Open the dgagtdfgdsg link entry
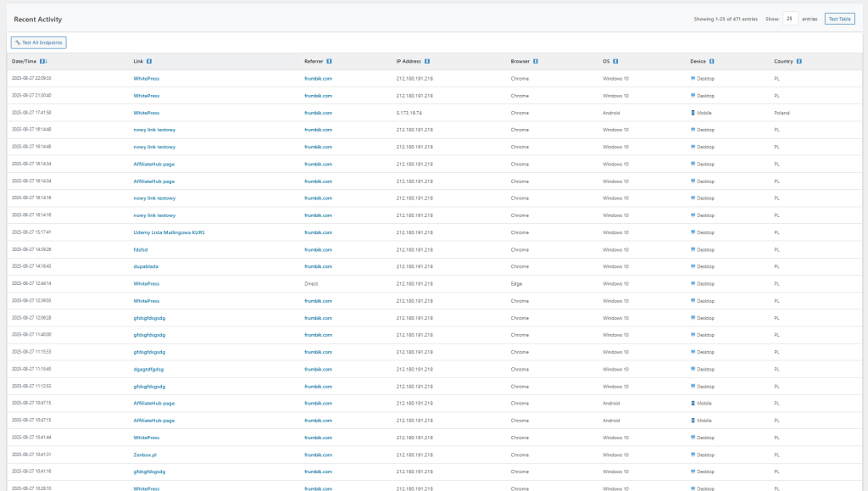The width and height of the screenshot is (868, 491). [148, 369]
